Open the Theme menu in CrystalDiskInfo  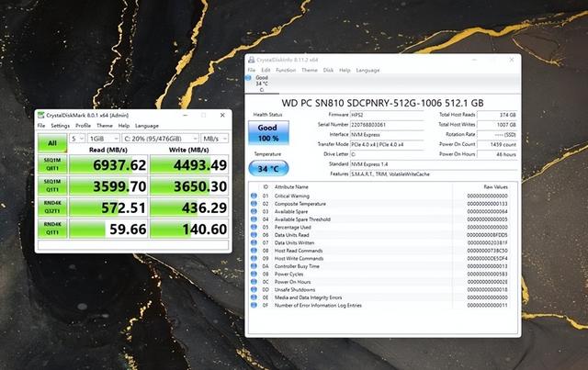(x=310, y=70)
